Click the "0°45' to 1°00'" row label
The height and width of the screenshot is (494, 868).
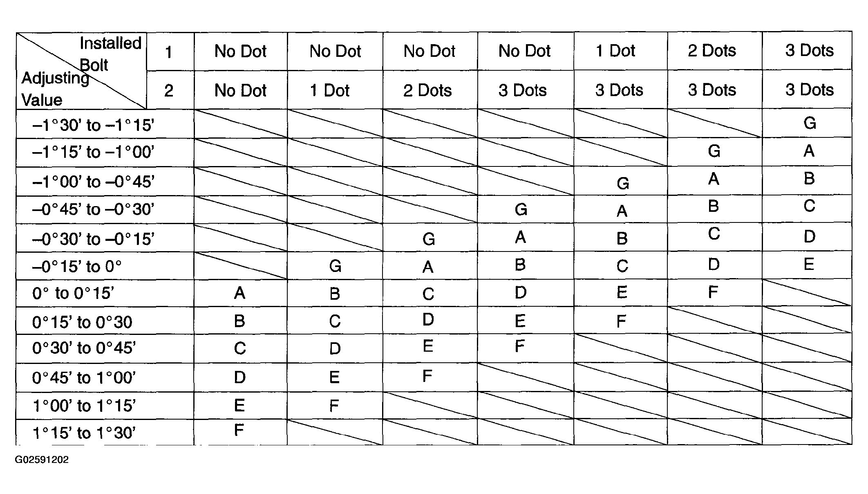tap(84, 377)
